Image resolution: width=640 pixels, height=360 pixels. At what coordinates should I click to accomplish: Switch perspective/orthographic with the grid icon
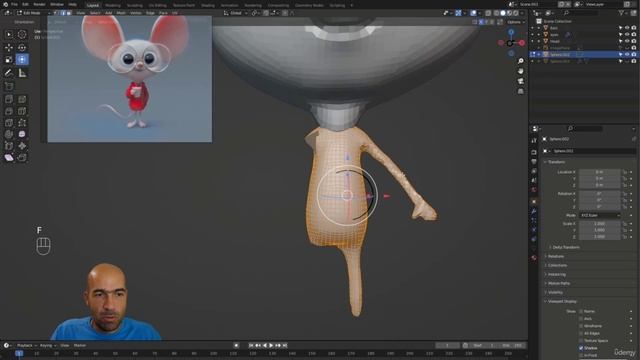click(521, 91)
